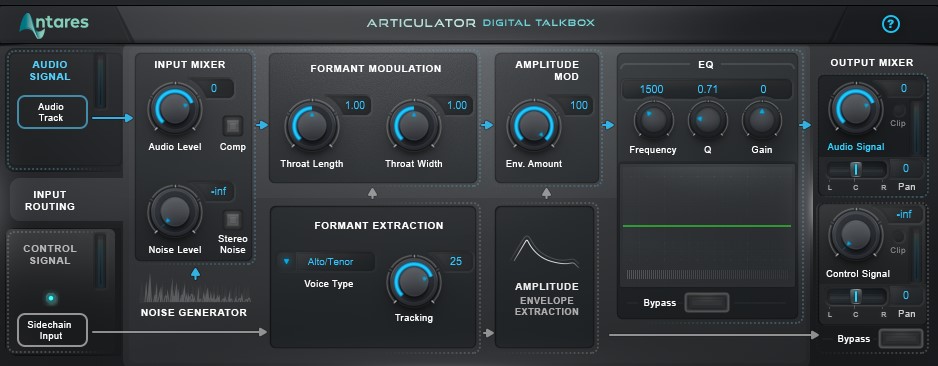Click the Audio Signal pan slider
This screenshot has width=938, height=366.
[856, 169]
